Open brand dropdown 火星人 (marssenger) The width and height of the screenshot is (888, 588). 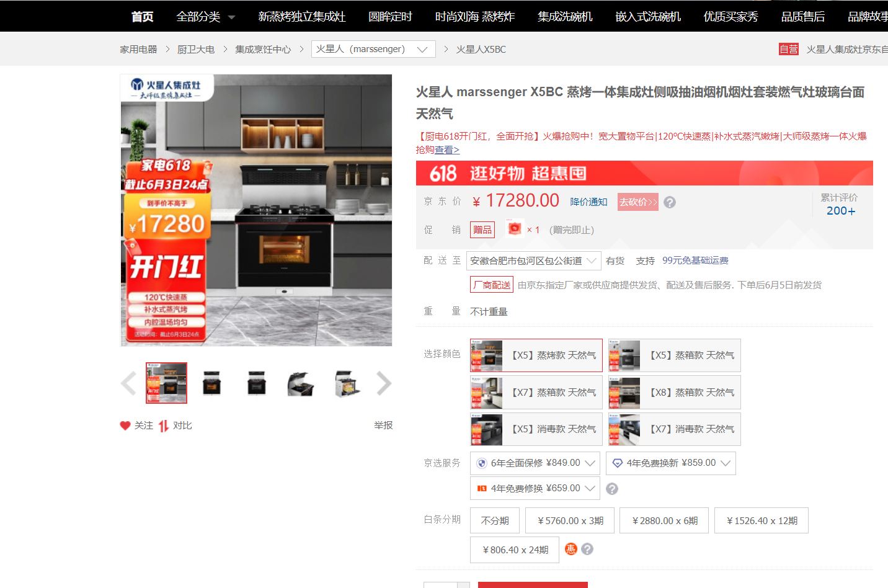point(373,49)
